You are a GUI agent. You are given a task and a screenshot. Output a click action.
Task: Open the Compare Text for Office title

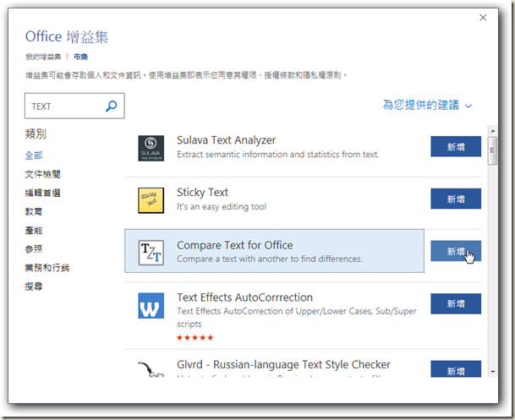235,245
